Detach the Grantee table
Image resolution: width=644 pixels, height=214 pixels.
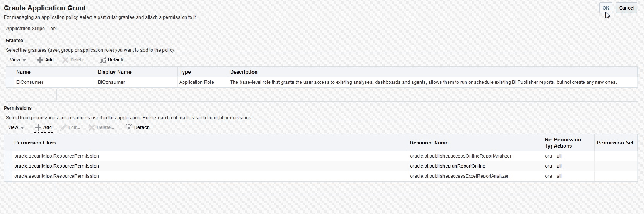(102, 60)
